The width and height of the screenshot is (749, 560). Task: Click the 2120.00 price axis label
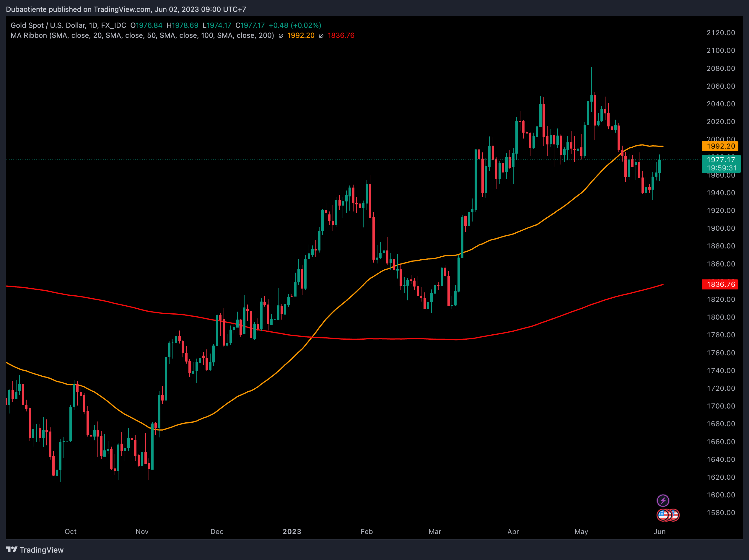(721, 33)
